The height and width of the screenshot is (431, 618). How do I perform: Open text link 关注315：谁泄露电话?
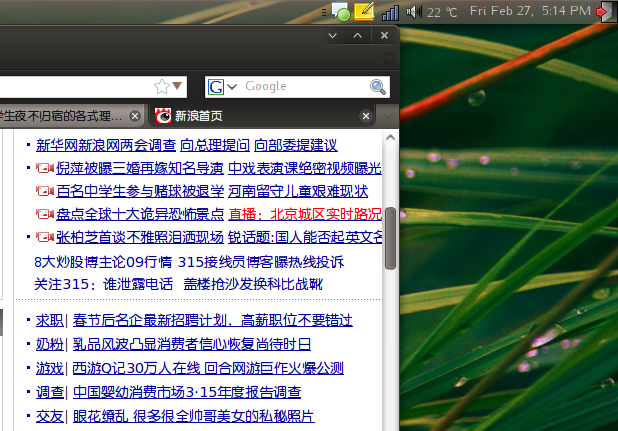point(103,284)
